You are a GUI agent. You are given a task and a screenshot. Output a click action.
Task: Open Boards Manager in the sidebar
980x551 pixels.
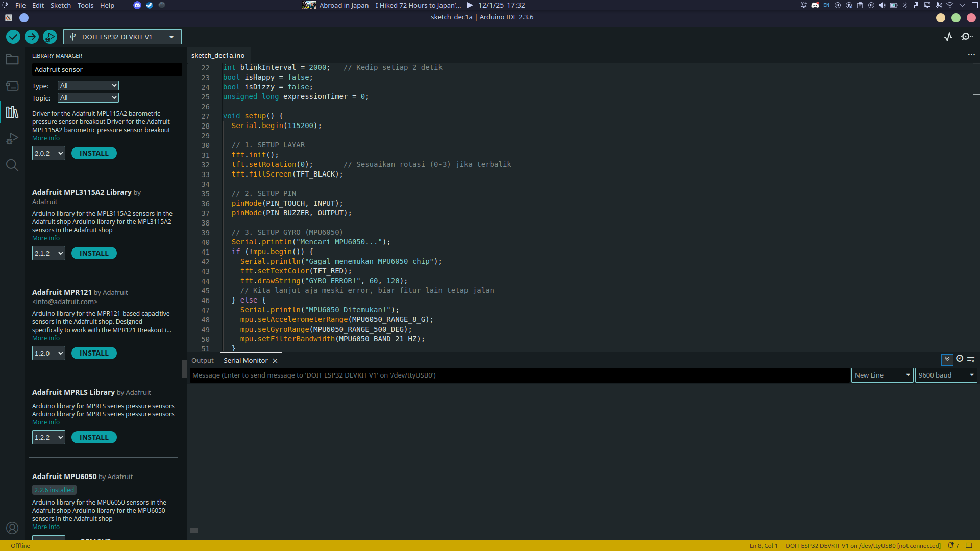[x=12, y=86]
